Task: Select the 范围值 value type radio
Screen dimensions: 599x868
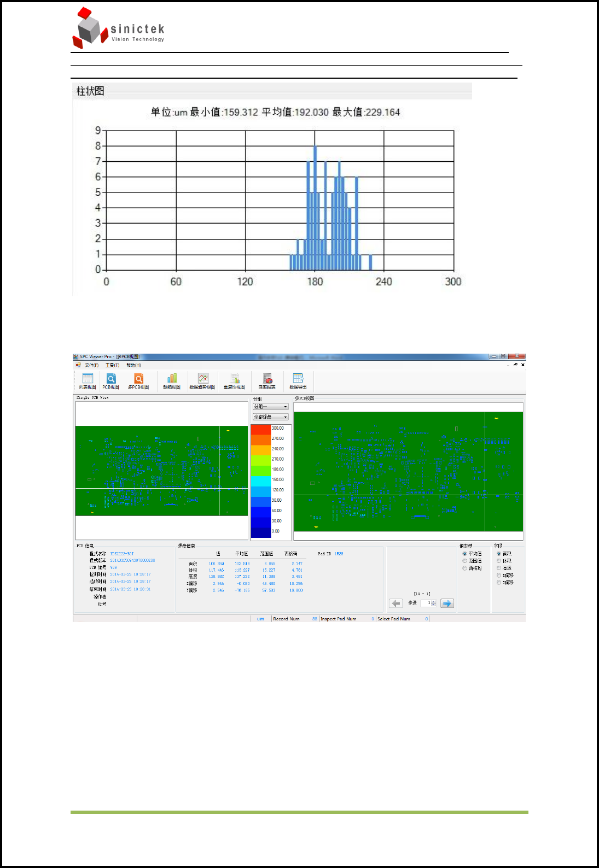Action: tap(472, 561)
